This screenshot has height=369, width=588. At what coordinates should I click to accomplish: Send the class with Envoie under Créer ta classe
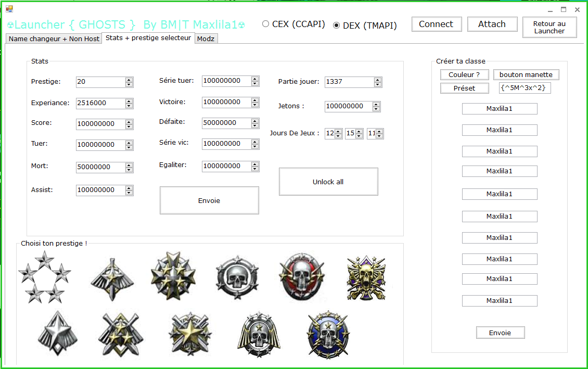click(x=500, y=333)
